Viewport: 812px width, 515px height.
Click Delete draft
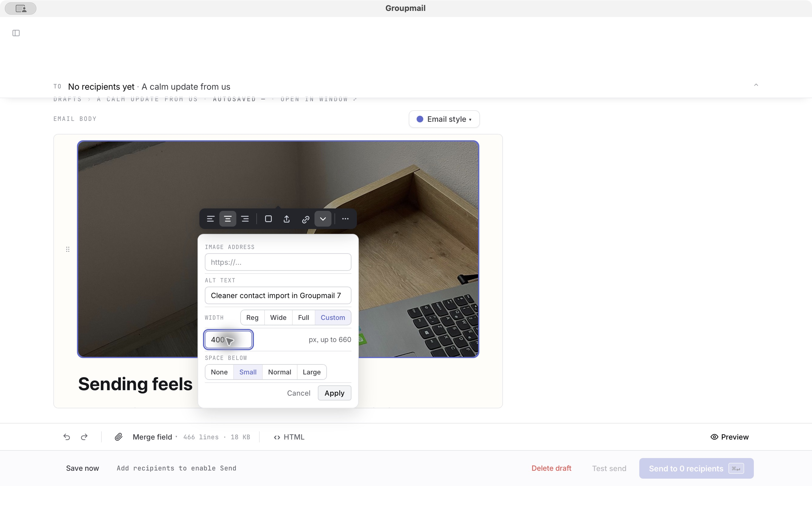[551, 468]
